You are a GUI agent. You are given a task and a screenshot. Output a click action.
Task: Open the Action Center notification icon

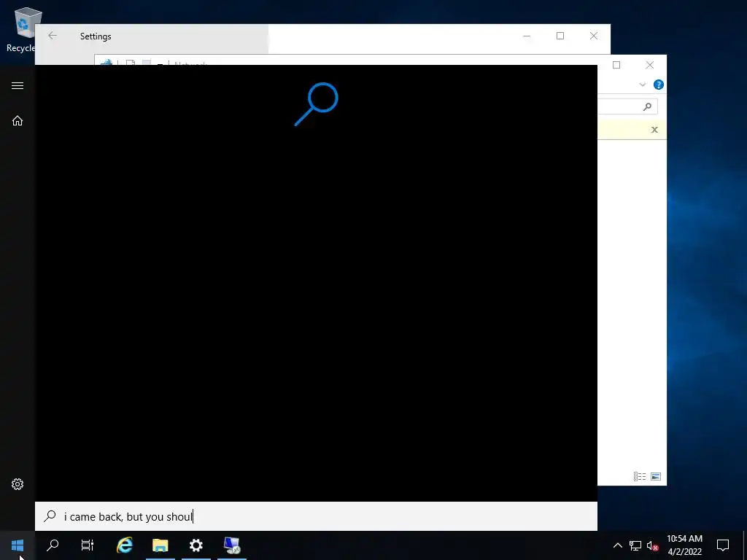(723, 545)
